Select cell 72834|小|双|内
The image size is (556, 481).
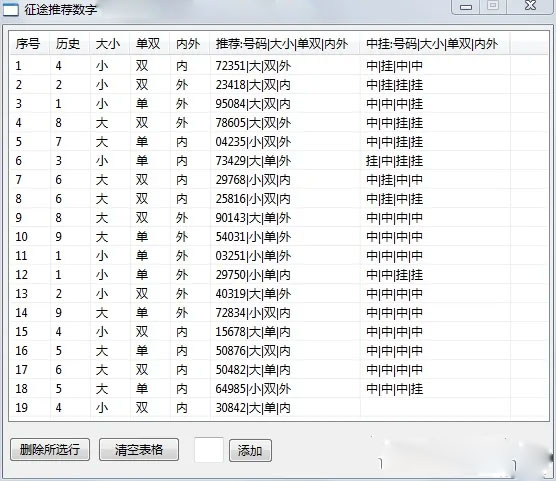click(x=253, y=313)
